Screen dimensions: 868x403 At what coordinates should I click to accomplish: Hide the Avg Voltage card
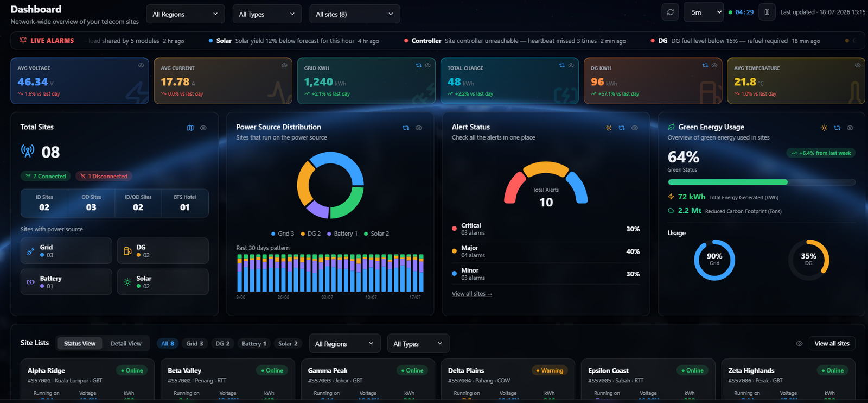pyautogui.click(x=141, y=65)
